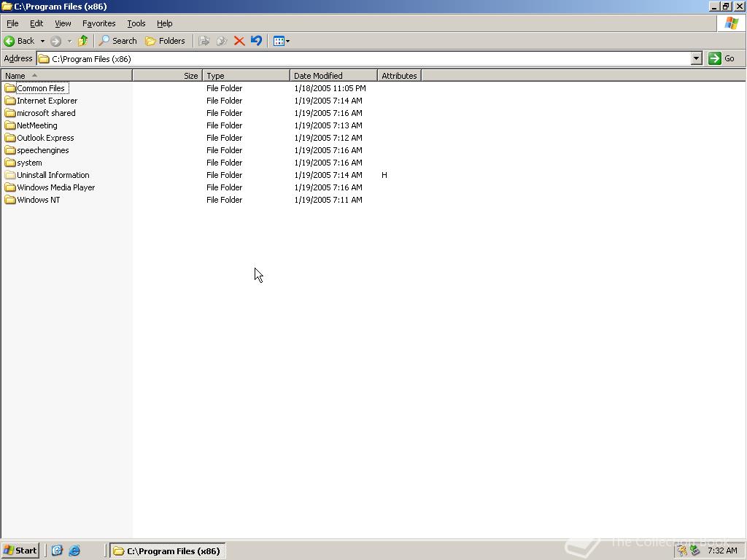Click the Internet Explorer folder name
Screen dimensions: 747x560
click(x=47, y=101)
